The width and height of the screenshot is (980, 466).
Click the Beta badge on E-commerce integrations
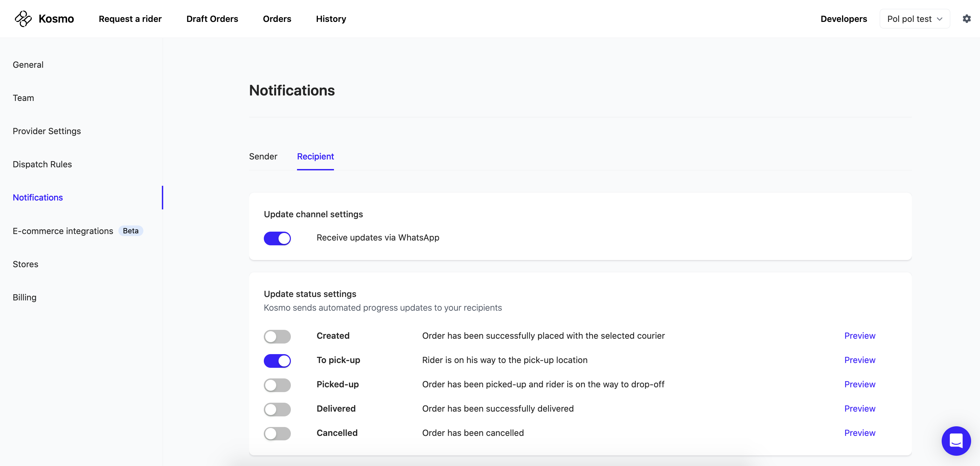click(x=130, y=231)
